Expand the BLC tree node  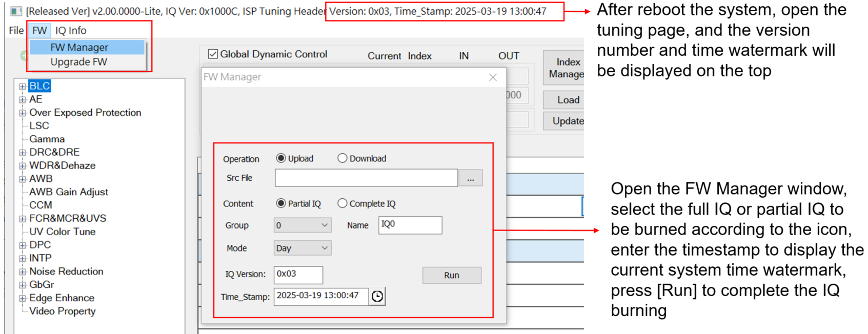click(22, 87)
